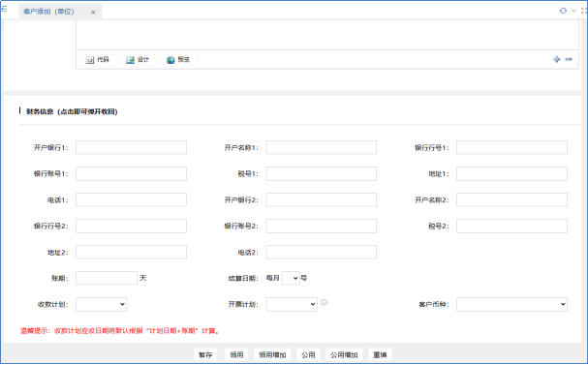This screenshot has width=588, height=365.
Task: Focus the 银行账号2 input field
Action: click(x=322, y=226)
